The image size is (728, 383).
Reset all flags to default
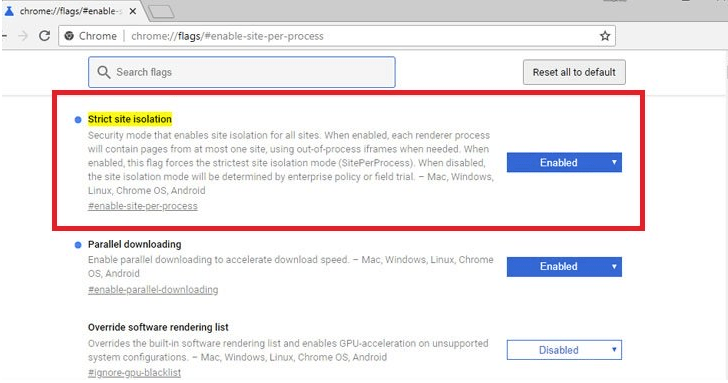click(574, 72)
